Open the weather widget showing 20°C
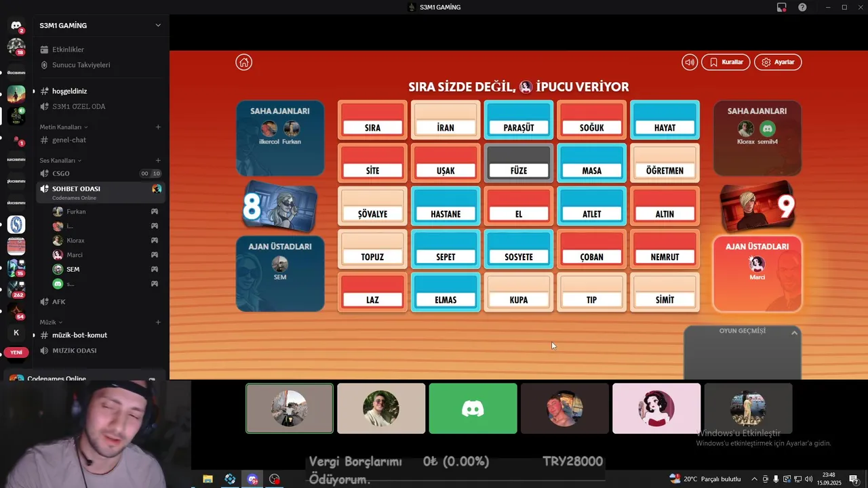 coord(705,479)
